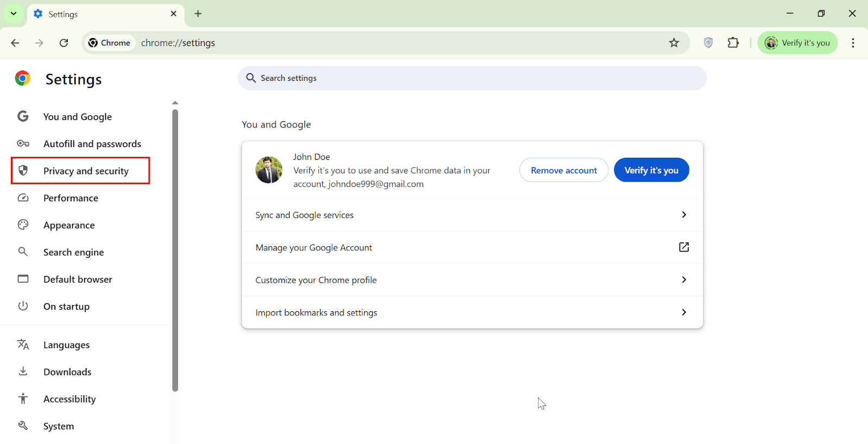Click the shield icon in toolbar
The height and width of the screenshot is (444, 868).
point(708,43)
